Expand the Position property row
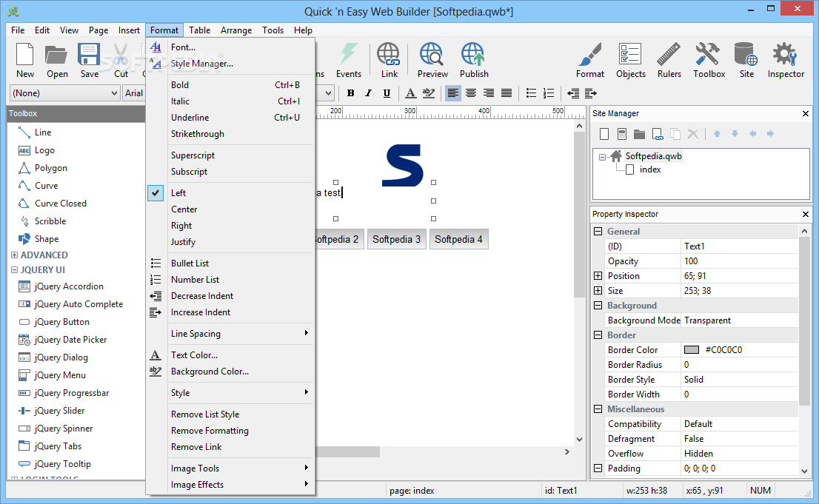Image resolution: width=819 pixels, height=504 pixels. pyautogui.click(x=598, y=276)
